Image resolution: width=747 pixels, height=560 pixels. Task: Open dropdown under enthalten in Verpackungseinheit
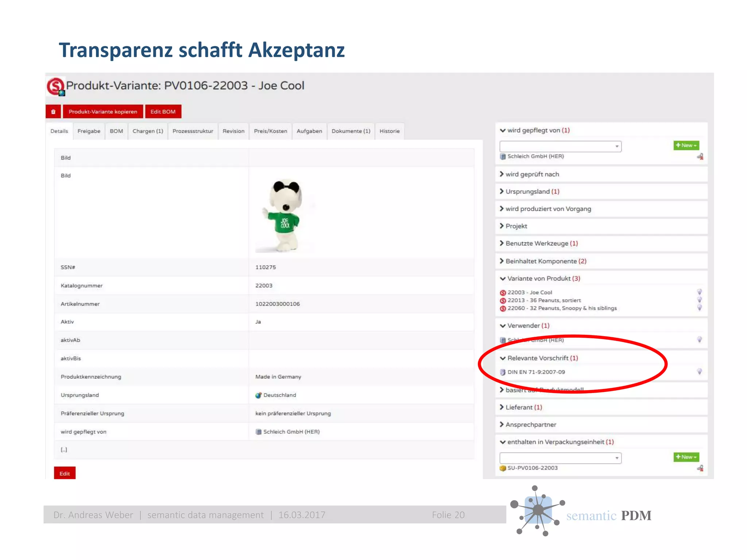click(x=560, y=458)
